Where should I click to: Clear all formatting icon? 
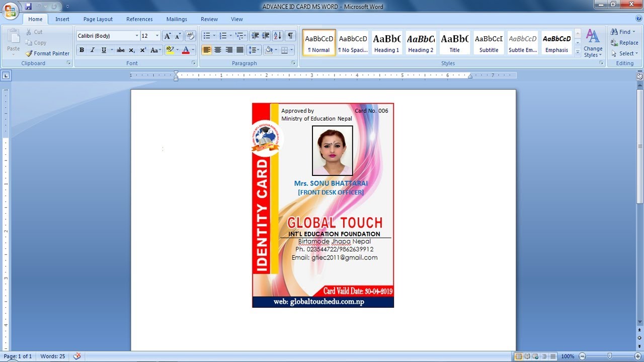point(190,36)
